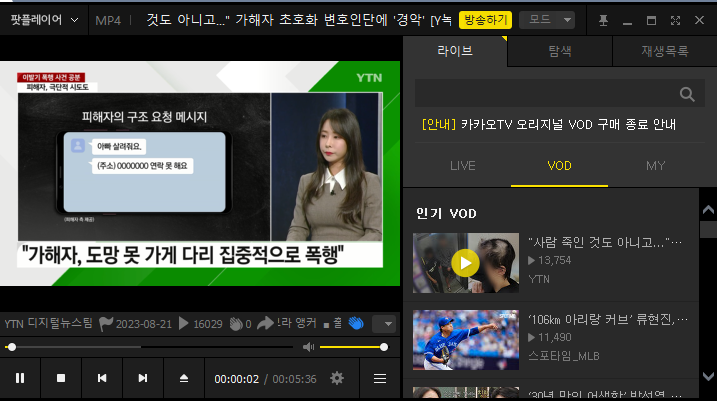Image resolution: width=717 pixels, height=401 pixels.
Task: Switch to the 라이브 tab
Action: (455, 51)
